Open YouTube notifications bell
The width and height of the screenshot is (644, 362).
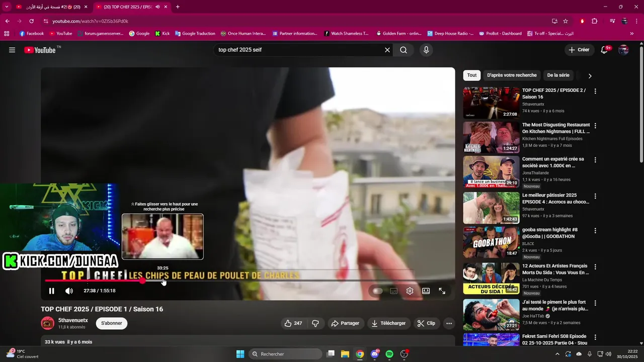pos(605,50)
